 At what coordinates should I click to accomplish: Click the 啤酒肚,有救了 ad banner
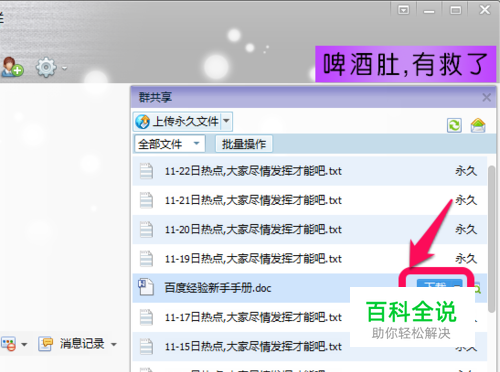click(x=406, y=64)
